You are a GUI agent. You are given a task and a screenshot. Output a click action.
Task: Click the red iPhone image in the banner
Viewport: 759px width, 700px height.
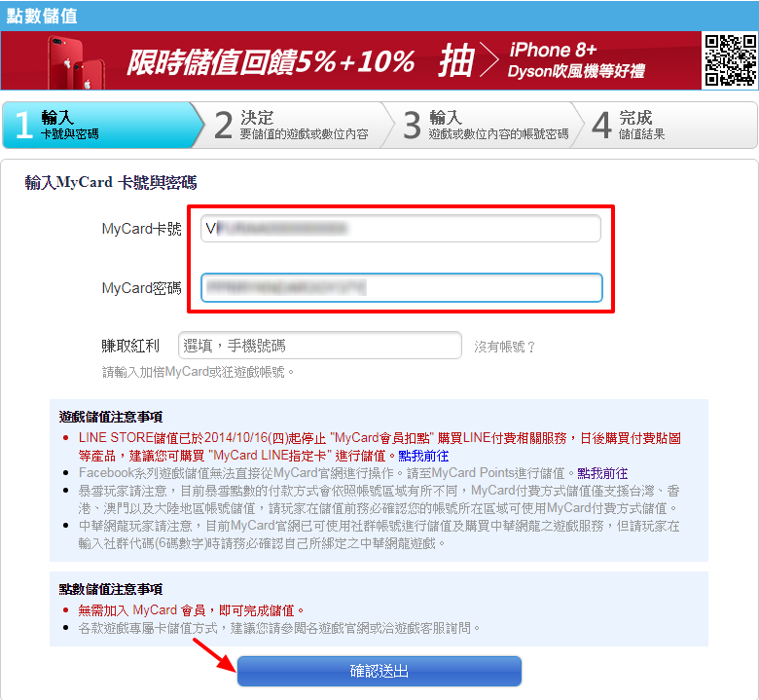(76, 63)
